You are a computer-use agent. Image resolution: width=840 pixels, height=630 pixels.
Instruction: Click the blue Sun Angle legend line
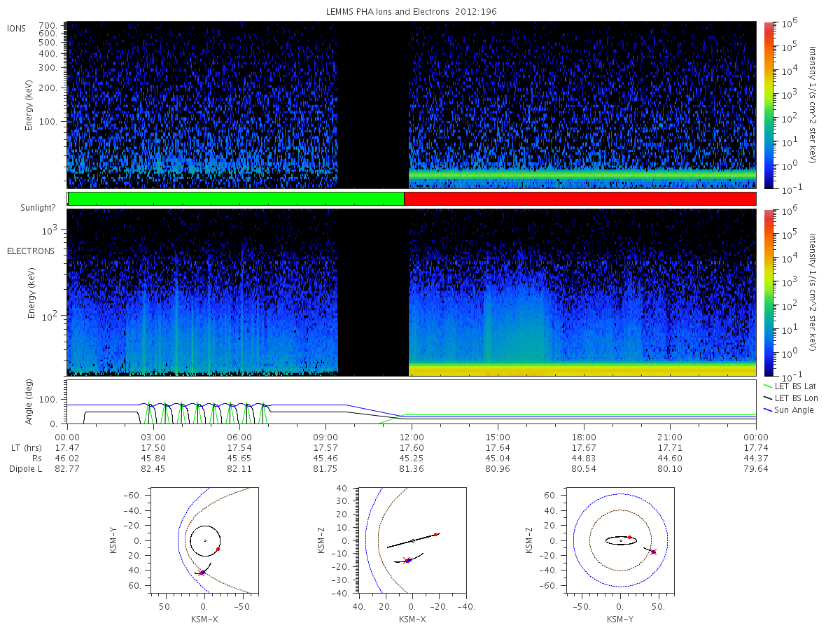[x=768, y=409]
